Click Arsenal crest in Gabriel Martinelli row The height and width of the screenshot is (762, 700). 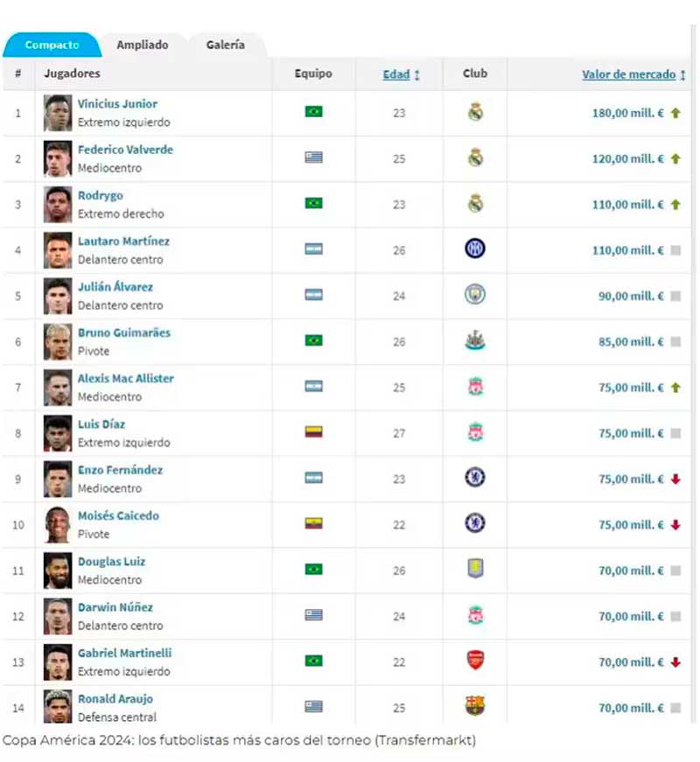475,661
